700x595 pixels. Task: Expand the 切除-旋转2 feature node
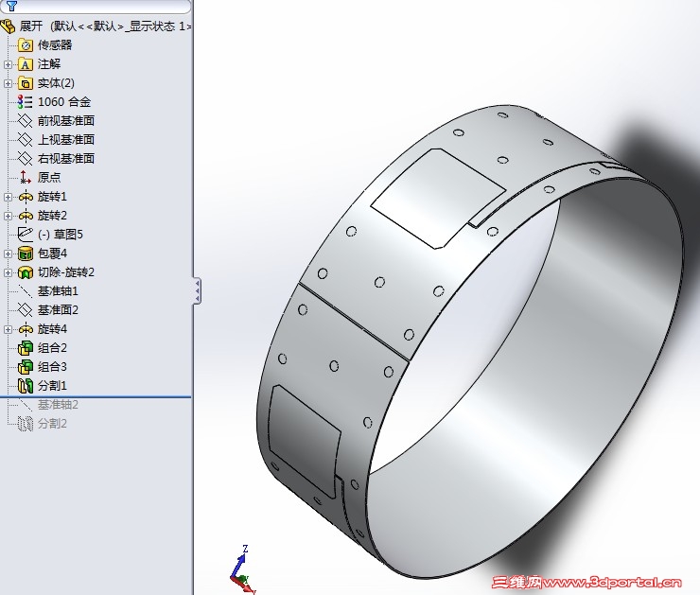pyautogui.click(x=8, y=272)
